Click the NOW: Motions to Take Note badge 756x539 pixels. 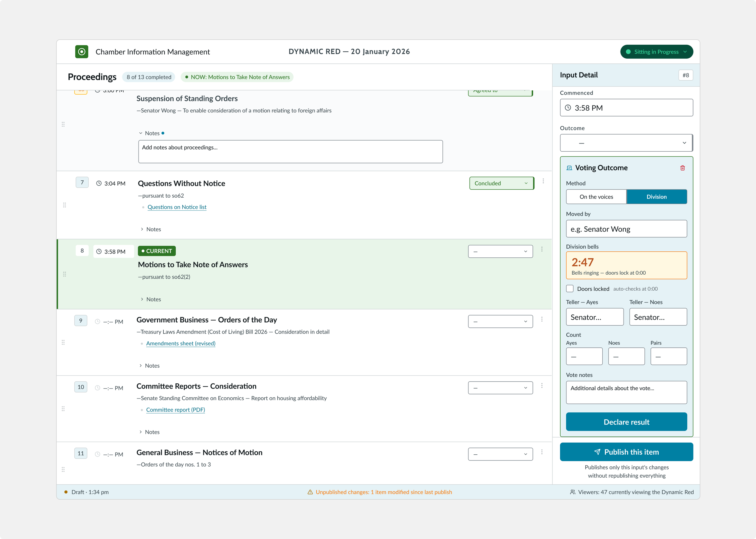(x=237, y=77)
